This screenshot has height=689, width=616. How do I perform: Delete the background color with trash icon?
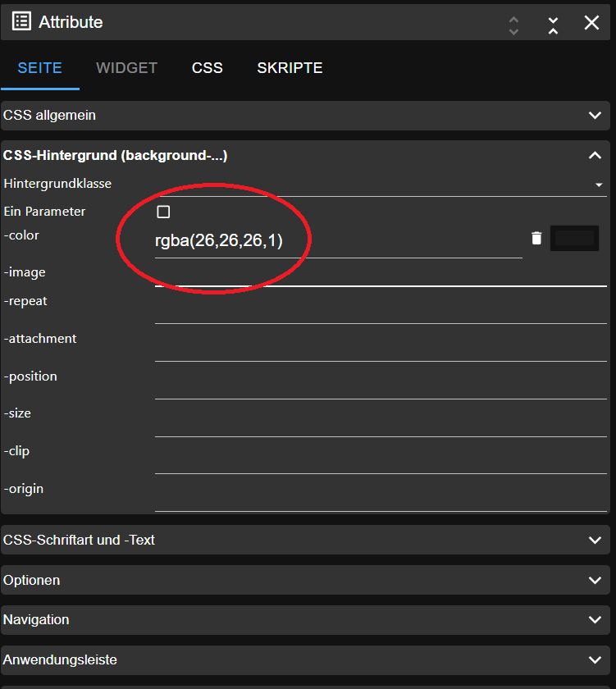tap(536, 238)
